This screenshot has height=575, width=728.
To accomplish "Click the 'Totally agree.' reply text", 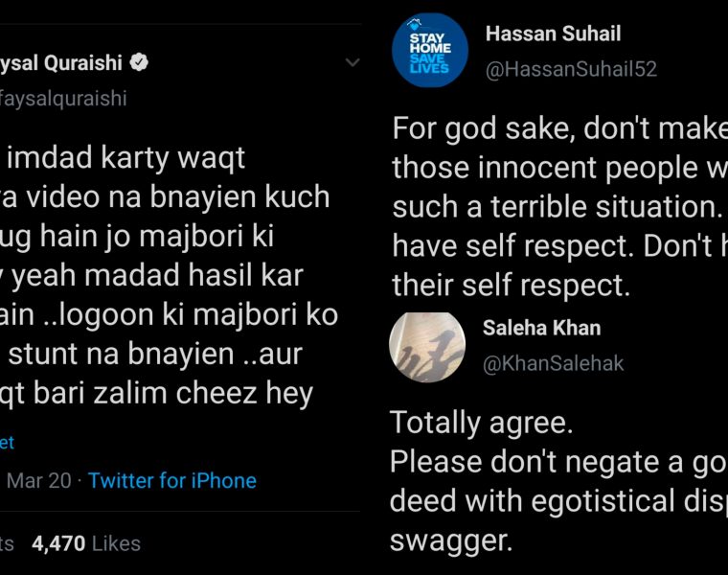I will (461, 422).
